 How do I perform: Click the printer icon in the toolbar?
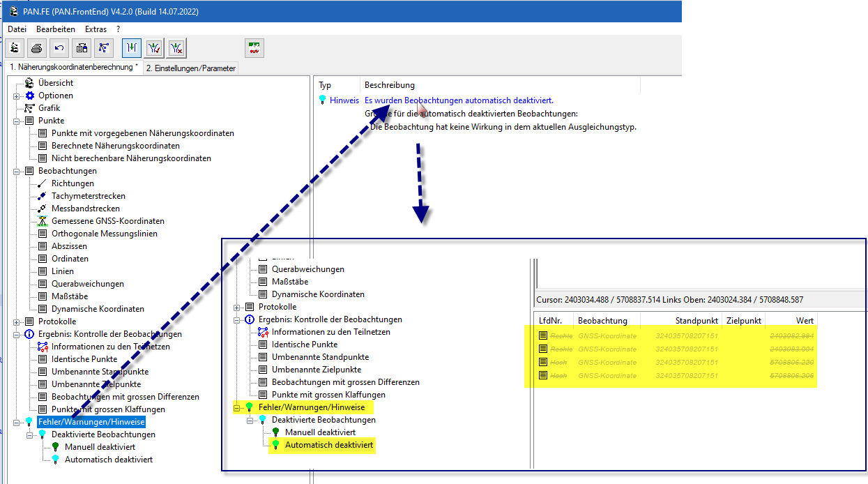[x=37, y=48]
